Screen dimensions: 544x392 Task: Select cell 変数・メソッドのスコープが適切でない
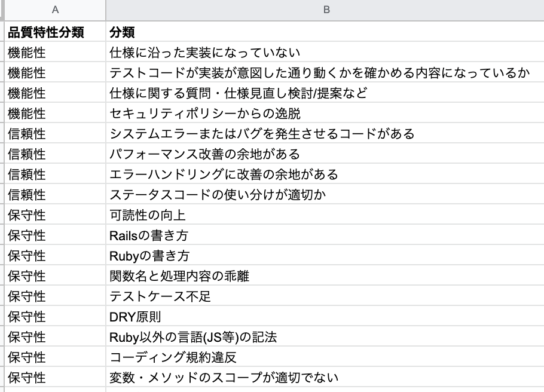pyautogui.click(x=325, y=377)
